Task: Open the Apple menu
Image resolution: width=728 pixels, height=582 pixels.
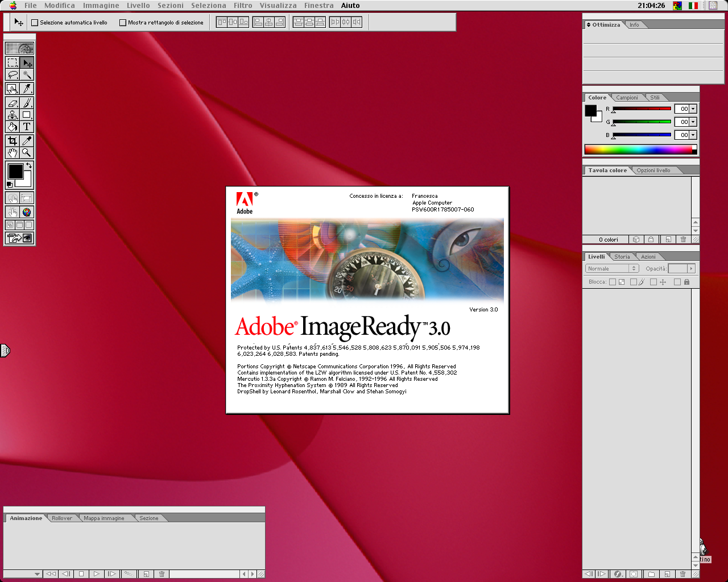Action: (x=13, y=5)
